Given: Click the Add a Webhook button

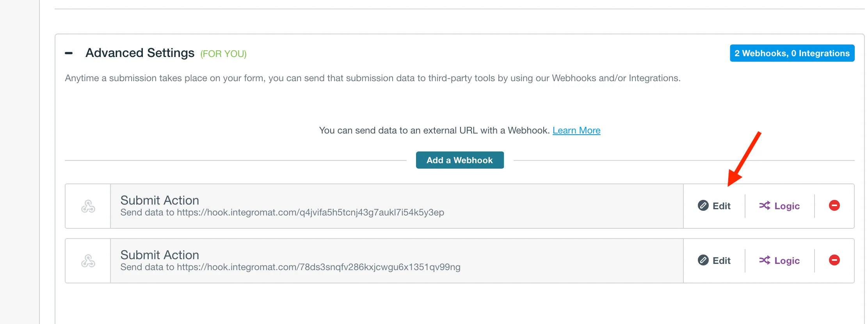Looking at the screenshot, I should tap(459, 160).
